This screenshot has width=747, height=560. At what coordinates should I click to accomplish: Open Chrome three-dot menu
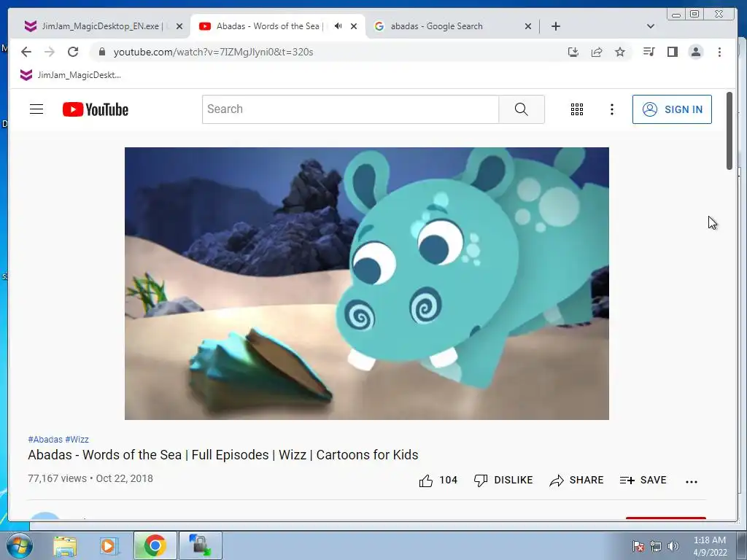click(x=719, y=52)
